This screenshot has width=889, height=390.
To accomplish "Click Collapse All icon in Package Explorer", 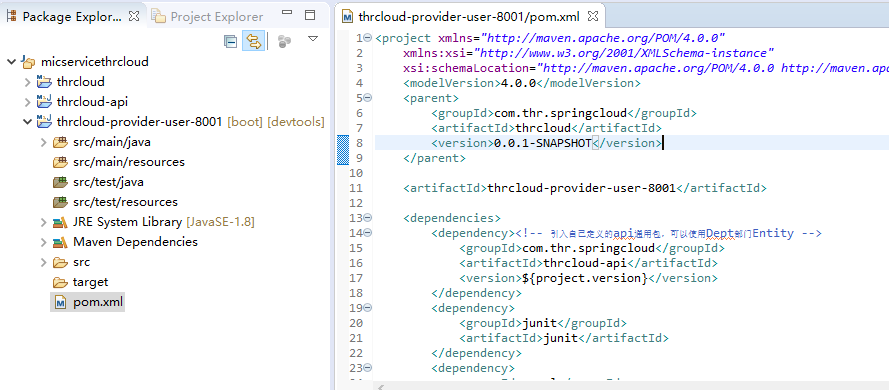I will click(x=230, y=41).
